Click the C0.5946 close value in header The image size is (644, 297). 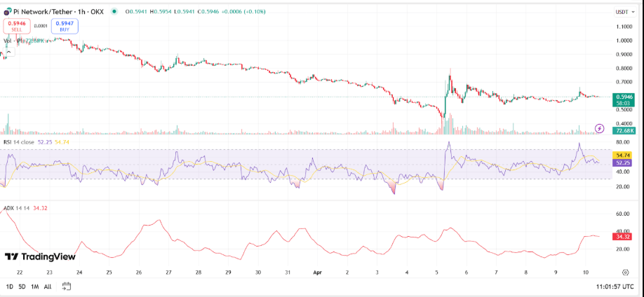click(x=208, y=13)
